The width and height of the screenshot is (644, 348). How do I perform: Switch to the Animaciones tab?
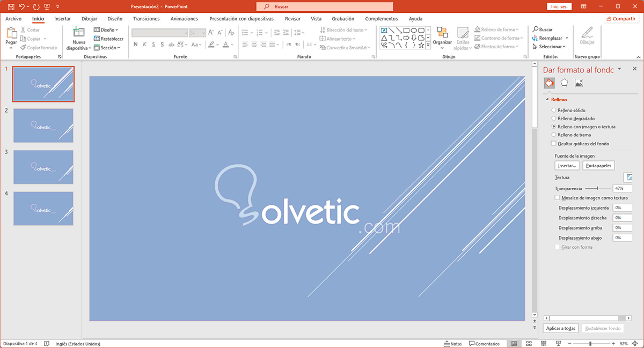tap(184, 19)
